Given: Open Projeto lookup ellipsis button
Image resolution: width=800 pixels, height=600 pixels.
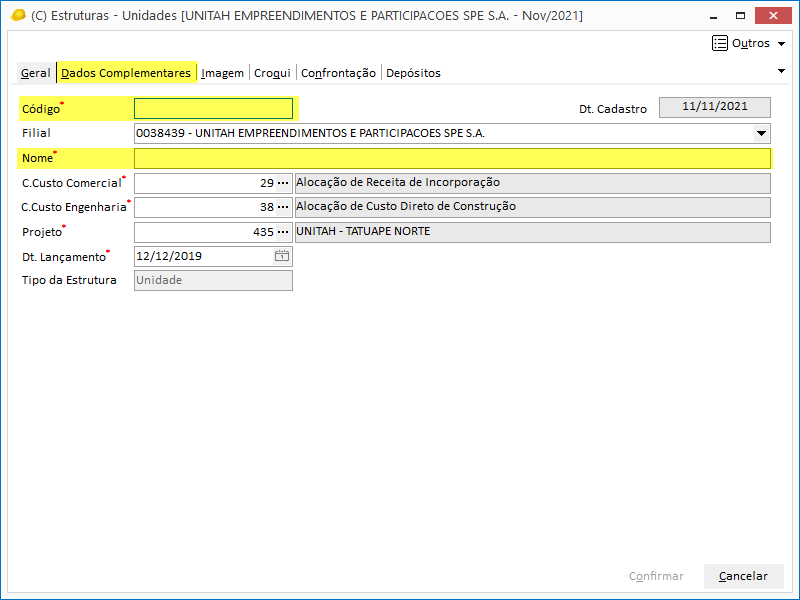Looking at the screenshot, I should click(283, 232).
